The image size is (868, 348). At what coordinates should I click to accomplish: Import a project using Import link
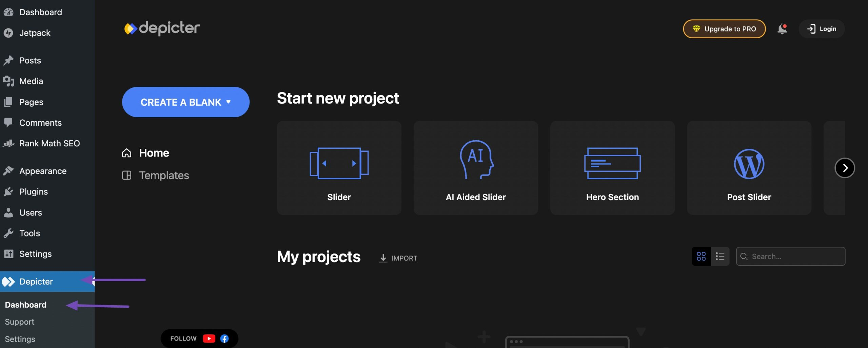click(398, 258)
